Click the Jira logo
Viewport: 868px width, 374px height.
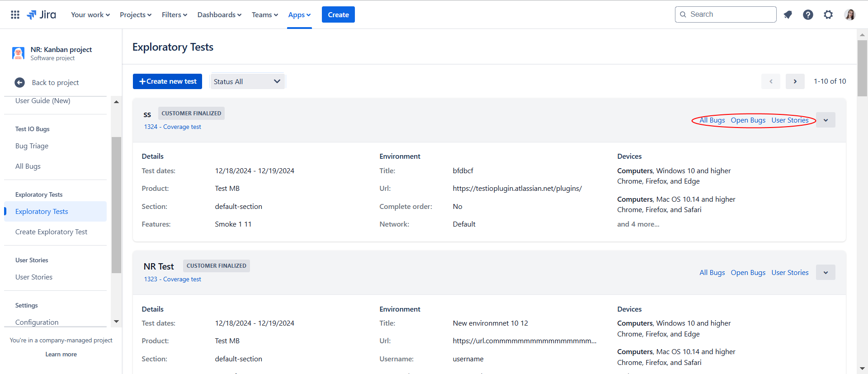click(x=41, y=14)
